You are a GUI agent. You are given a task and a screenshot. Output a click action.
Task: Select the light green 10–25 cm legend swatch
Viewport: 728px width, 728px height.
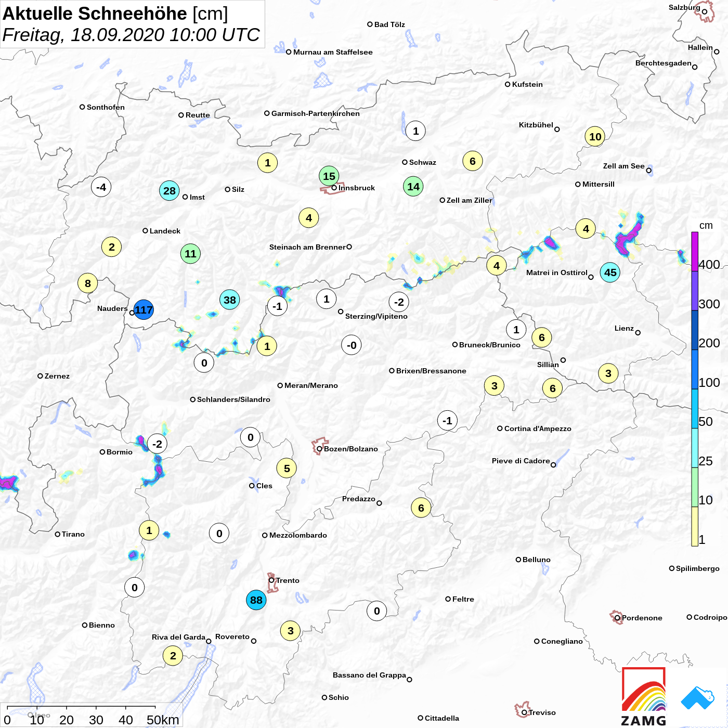point(695,487)
